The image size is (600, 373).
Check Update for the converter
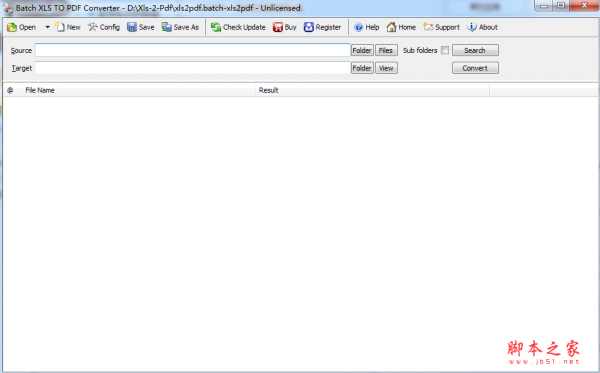click(238, 27)
